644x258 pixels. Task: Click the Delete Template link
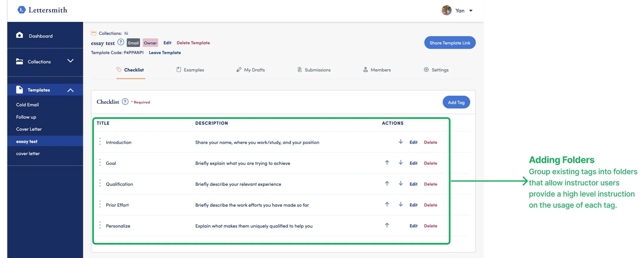pyautogui.click(x=193, y=43)
